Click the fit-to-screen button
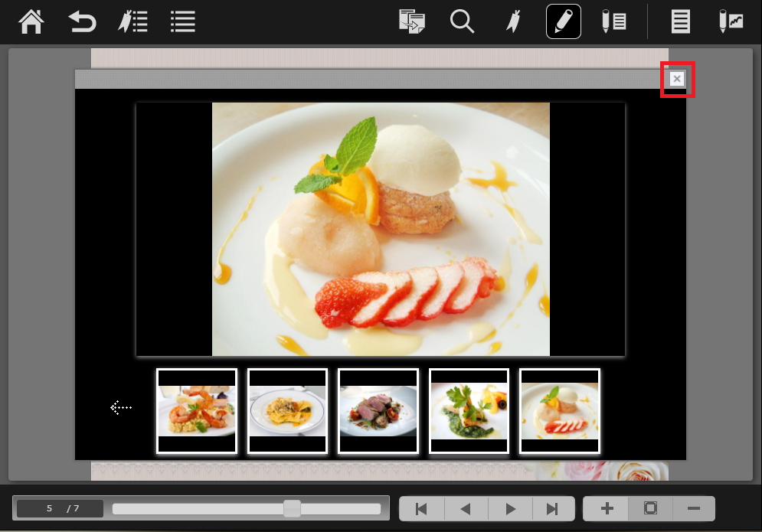 pos(650,508)
